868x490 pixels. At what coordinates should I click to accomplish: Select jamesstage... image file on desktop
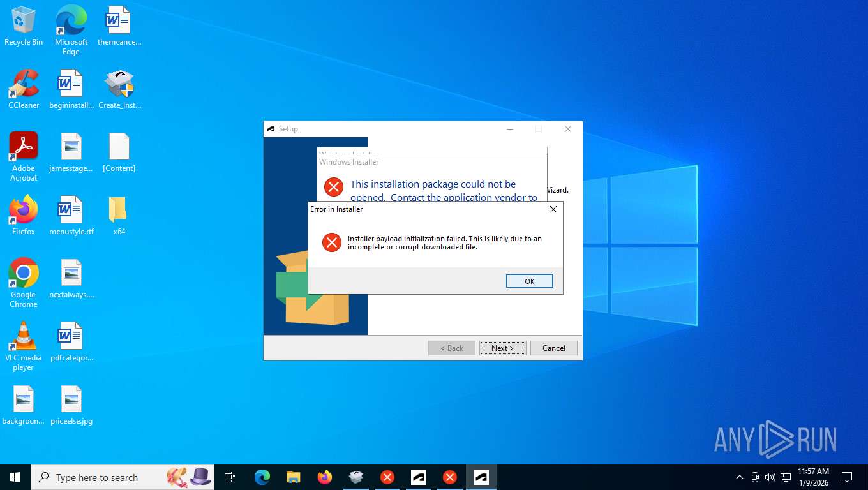[x=71, y=152]
